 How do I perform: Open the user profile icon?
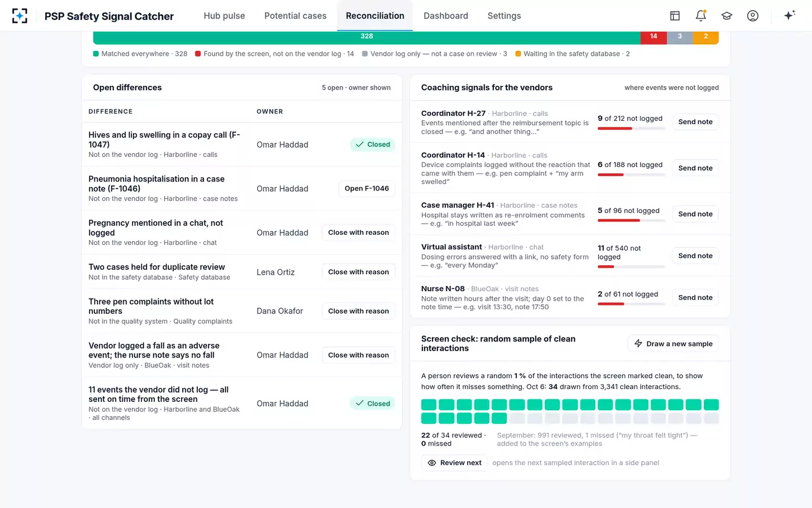pos(753,16)
